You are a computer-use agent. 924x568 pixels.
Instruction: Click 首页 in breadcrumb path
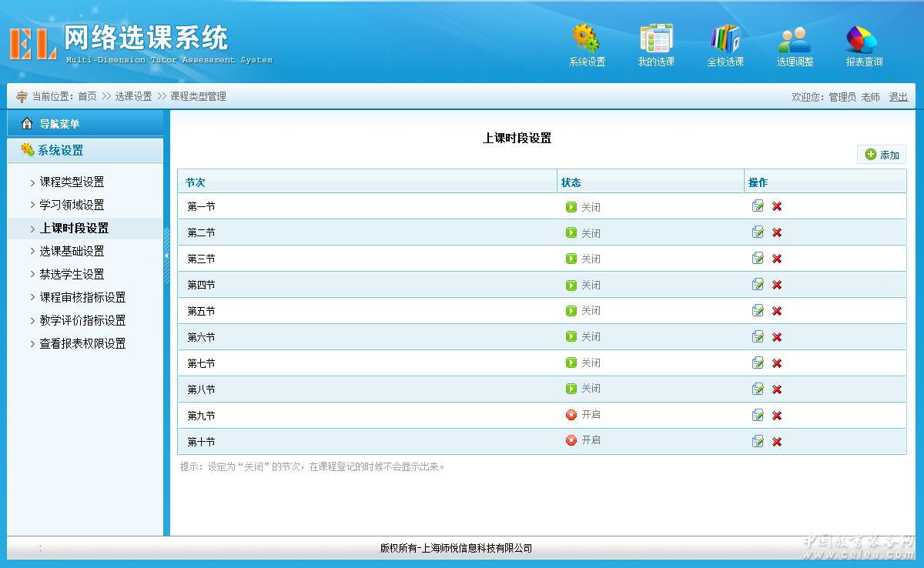coord(87,97)
